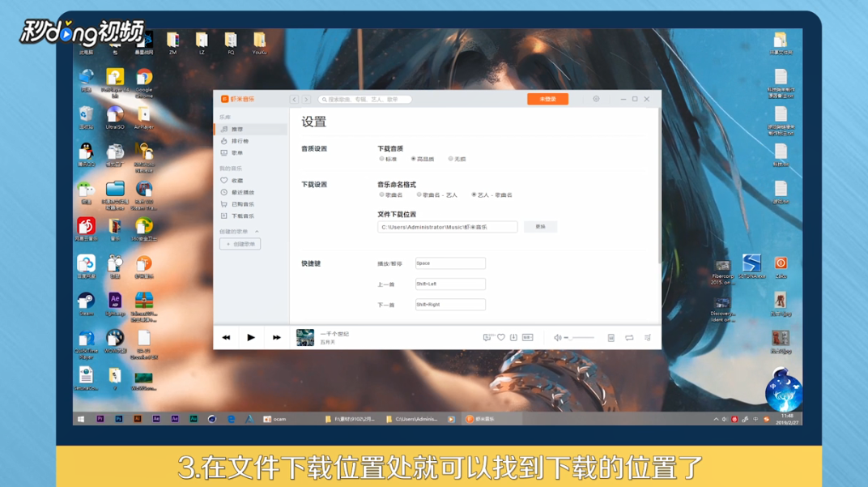
Task: Open the Google Chrome desktop shortcut
Action: (144, 83)
